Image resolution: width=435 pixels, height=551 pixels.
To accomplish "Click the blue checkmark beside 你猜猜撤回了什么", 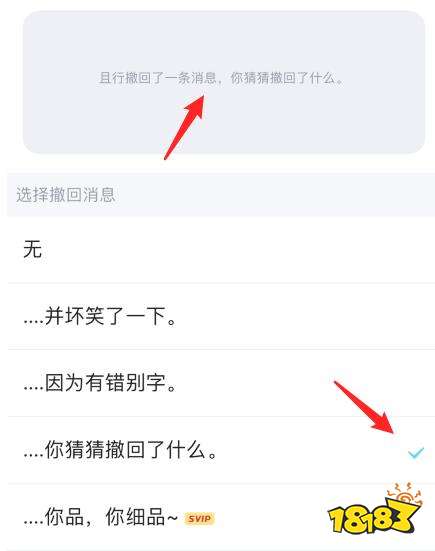I will pos(416,453).
